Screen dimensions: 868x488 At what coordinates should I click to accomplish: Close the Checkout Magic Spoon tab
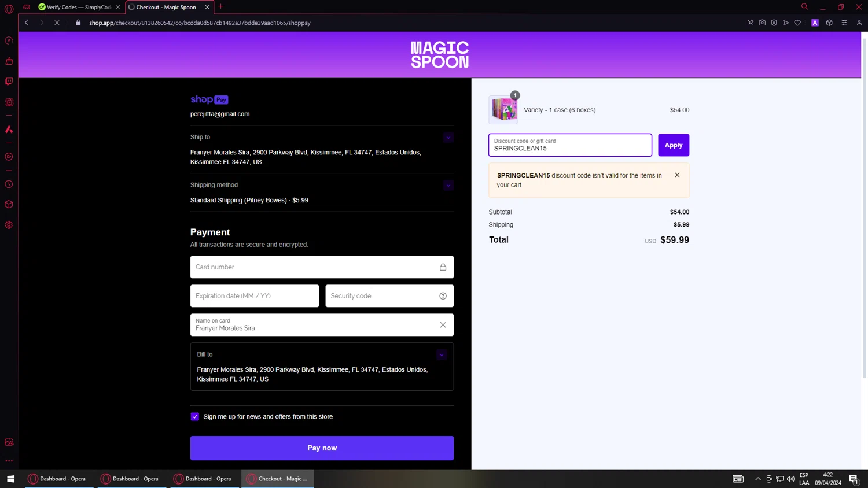(207, 7)
